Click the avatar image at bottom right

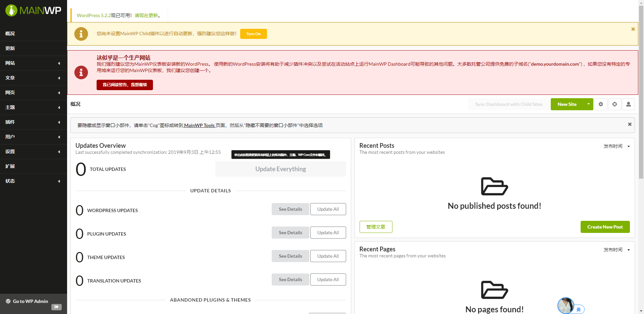click(566, 306)
